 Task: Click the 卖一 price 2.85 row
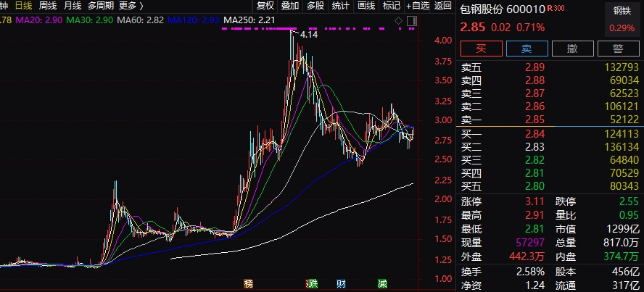coord(550,120)
